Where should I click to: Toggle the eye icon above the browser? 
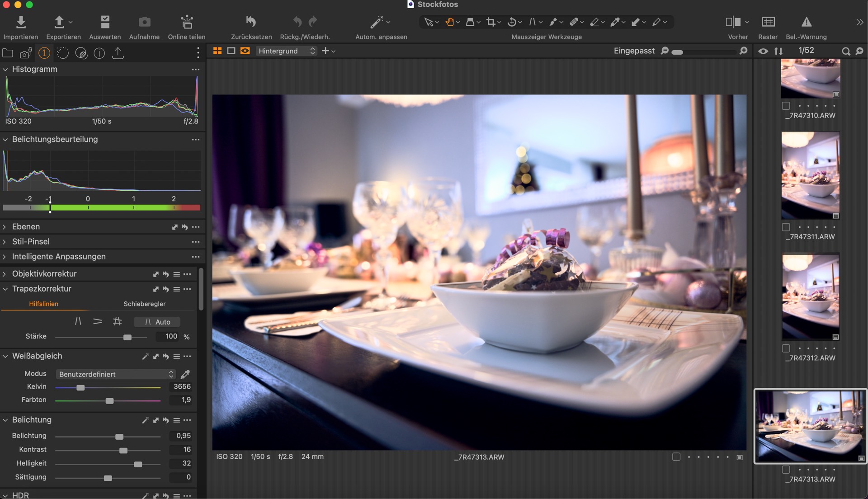pos(763,51)
